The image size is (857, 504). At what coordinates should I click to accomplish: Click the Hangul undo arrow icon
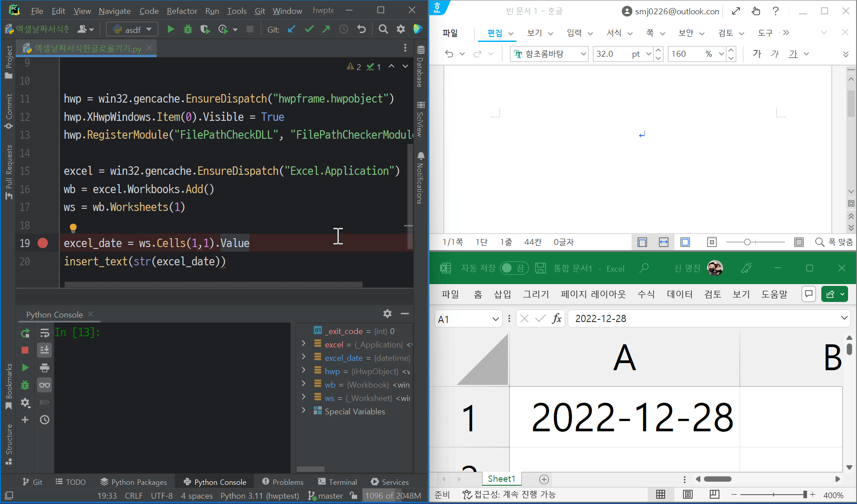449,54
